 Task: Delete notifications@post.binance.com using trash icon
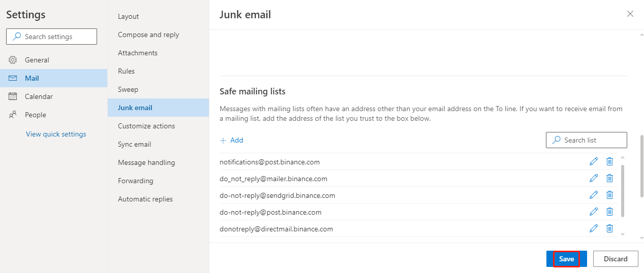(609, 162)
